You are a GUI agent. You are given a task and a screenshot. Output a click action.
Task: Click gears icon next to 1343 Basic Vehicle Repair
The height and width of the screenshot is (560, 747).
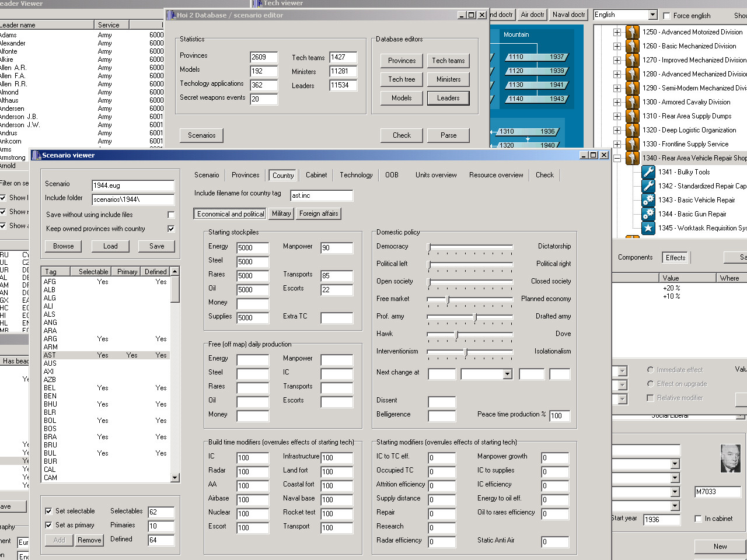pyautogui.click(x=648, y=200)
